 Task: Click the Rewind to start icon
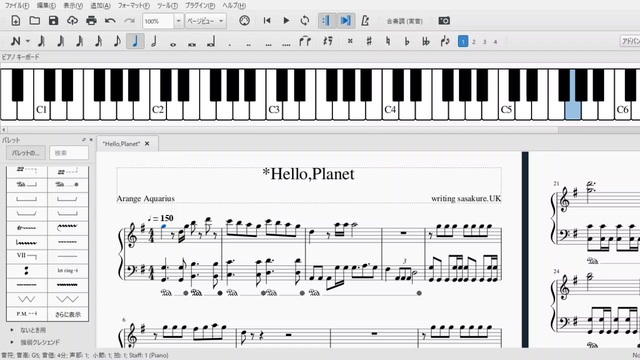point(267,20)
